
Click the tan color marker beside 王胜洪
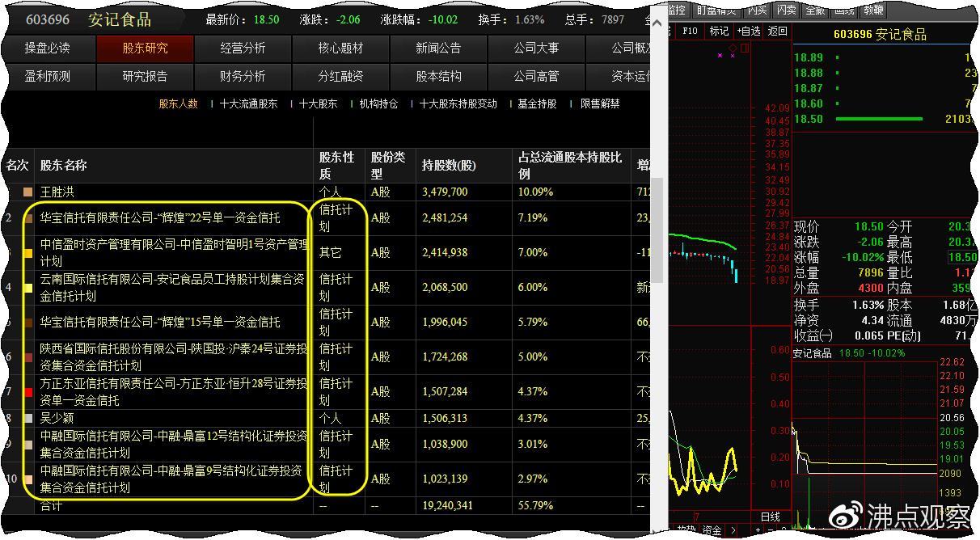tap(28, 192)
